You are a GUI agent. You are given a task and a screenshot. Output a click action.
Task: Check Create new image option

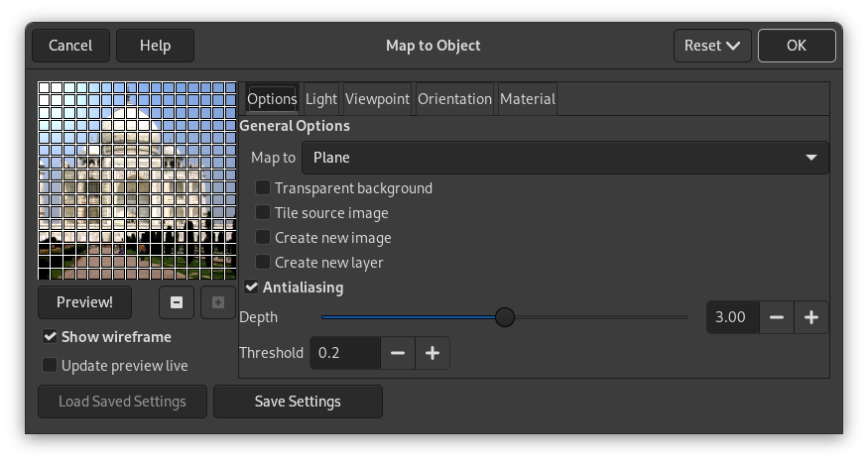click(x=263, y=238)
